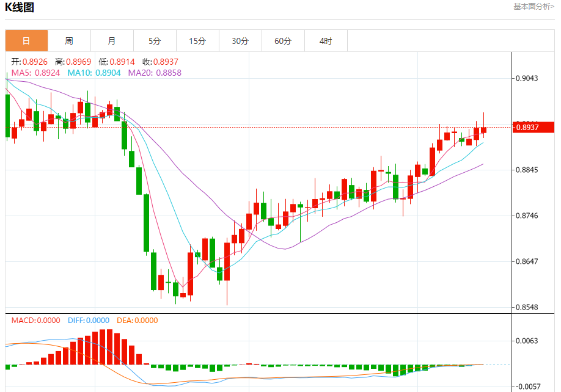Click the MA20: 0.8858 legend value

pyautogui.click(x=155, y=73)
